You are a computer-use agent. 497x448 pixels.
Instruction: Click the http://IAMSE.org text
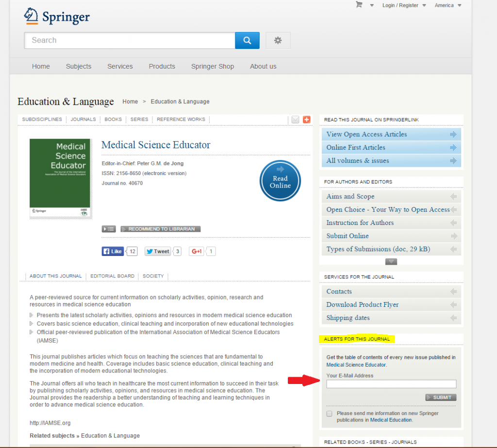point(50,423)
